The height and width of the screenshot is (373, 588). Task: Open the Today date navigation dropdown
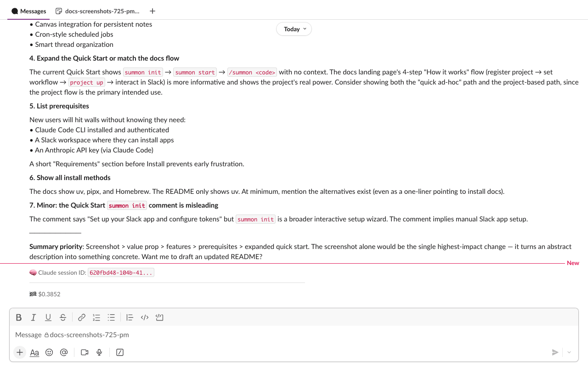click(x=294, y=29)
